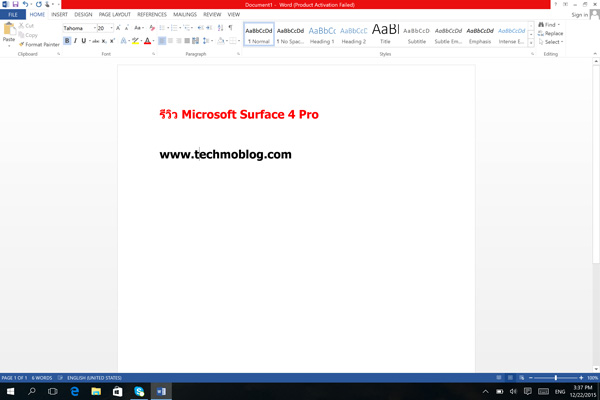Click the Bullets list icon
The image size is (600, 400).
[x=162, y=28]
